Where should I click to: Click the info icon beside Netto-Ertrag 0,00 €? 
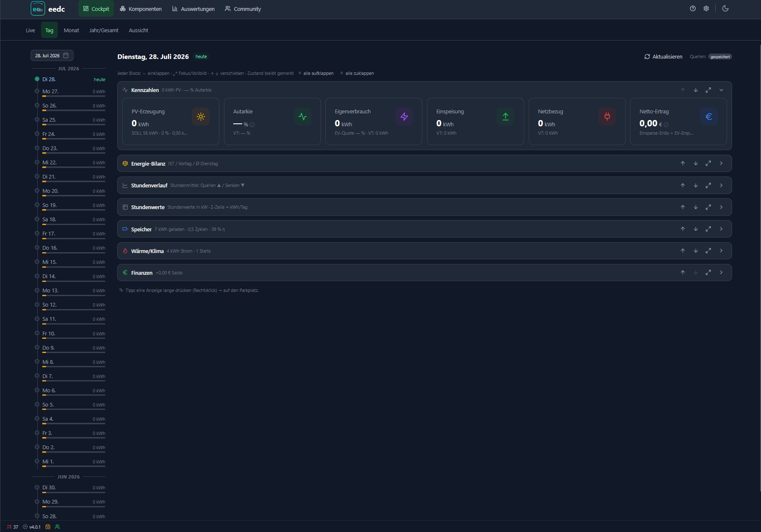click(666, 125)
